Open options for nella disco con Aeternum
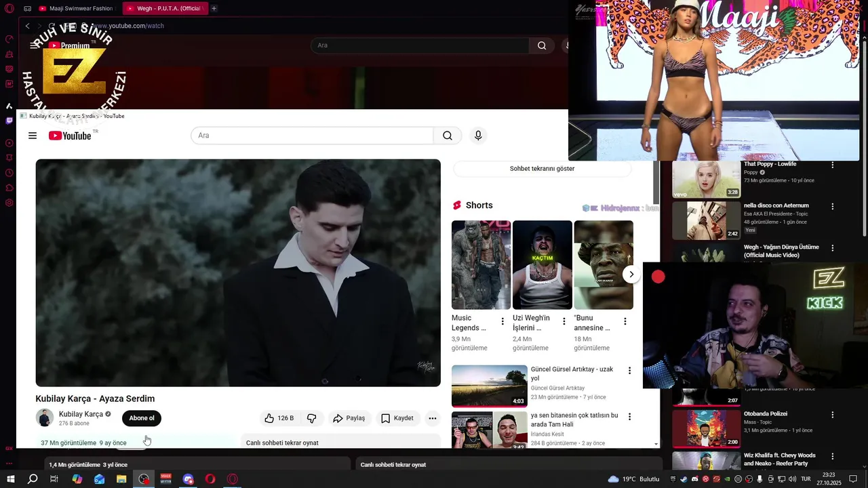This screenshot has height=488, width=868. (833, 206)
